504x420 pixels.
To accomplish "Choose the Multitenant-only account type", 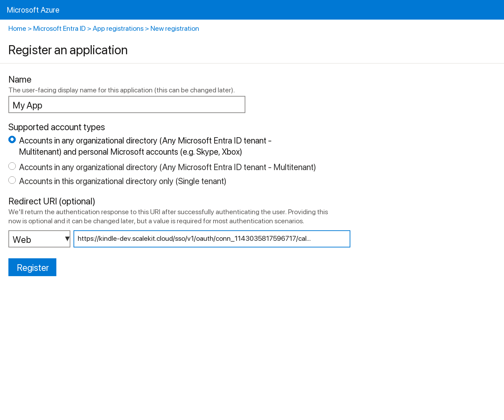I will [x=12, y=166].
